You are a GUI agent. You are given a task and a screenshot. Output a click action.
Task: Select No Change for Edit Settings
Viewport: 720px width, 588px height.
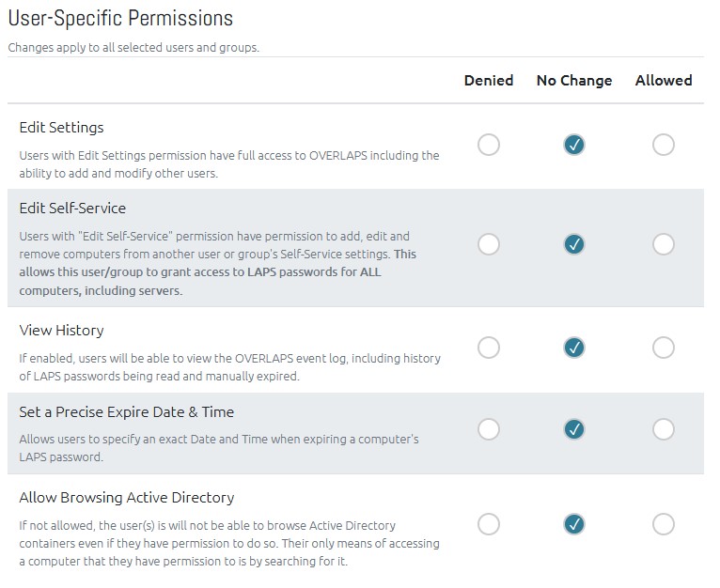[x=574, y=145]
